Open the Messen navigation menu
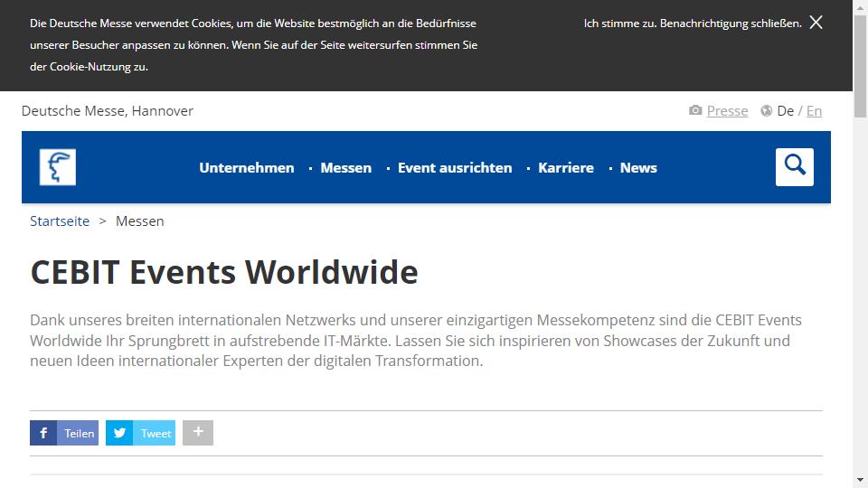 (x=346, y=168)
